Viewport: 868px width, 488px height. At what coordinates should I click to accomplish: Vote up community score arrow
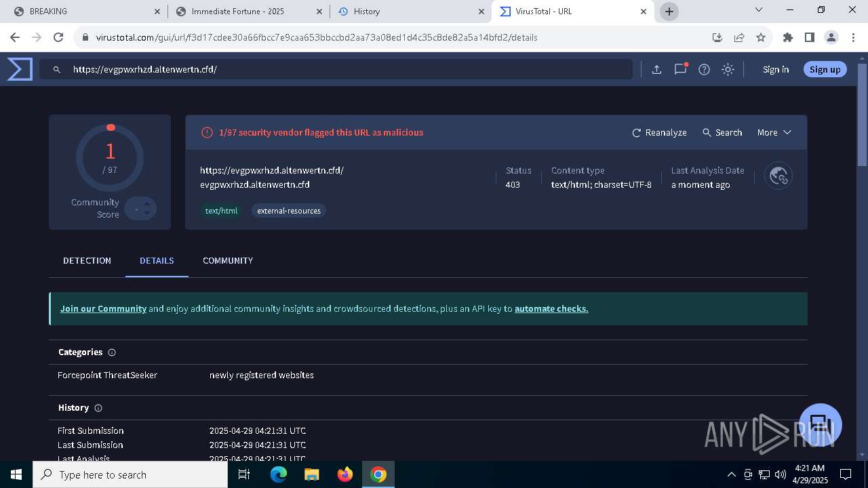(146, 203)
